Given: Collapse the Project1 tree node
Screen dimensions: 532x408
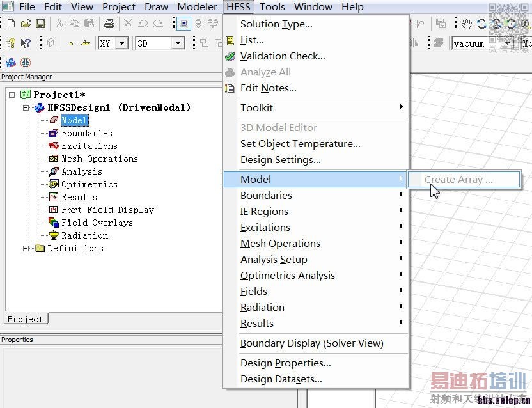Looking at the screenshot, I should click(x=12, y=95).
